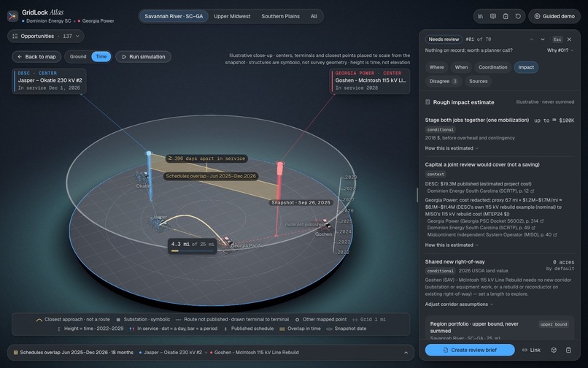Go to next opportunity with down chevron

click(542, 39)
